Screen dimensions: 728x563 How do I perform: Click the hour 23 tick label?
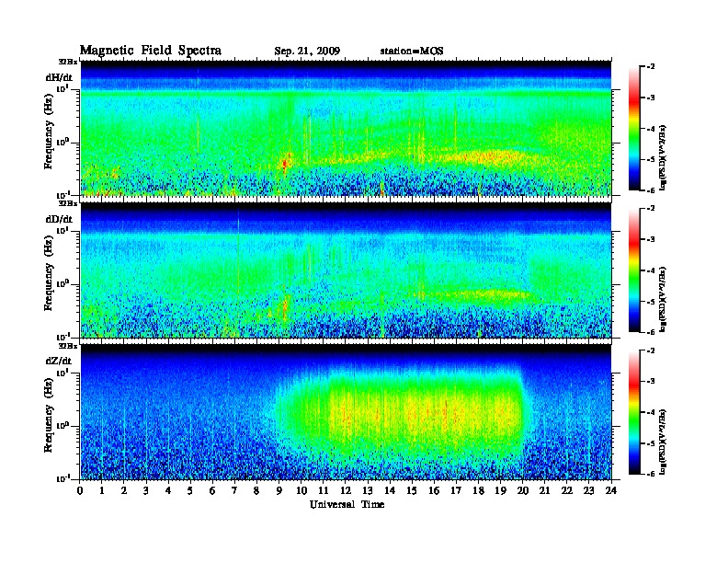[588, 491]
